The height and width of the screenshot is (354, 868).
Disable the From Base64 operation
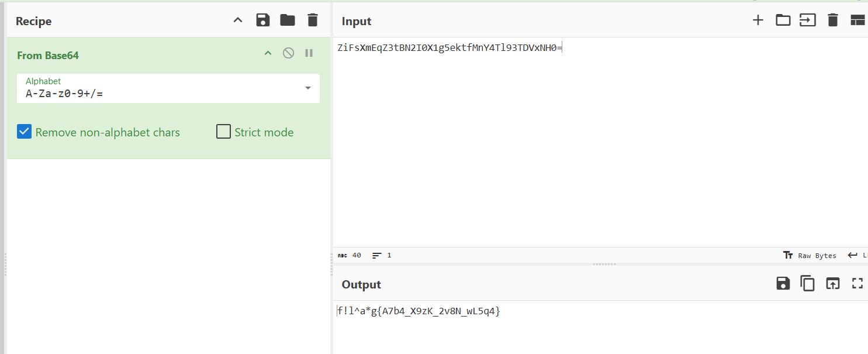[288, 53]
